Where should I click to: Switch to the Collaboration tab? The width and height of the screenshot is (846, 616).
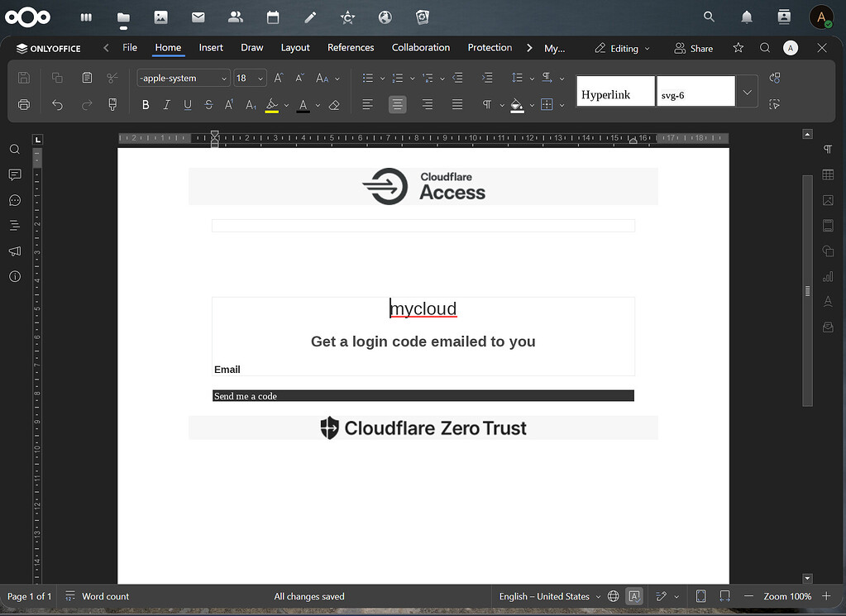click(421, 47)
